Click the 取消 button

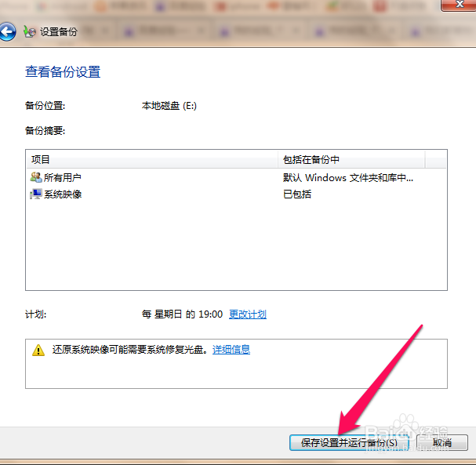pos(442,443)
